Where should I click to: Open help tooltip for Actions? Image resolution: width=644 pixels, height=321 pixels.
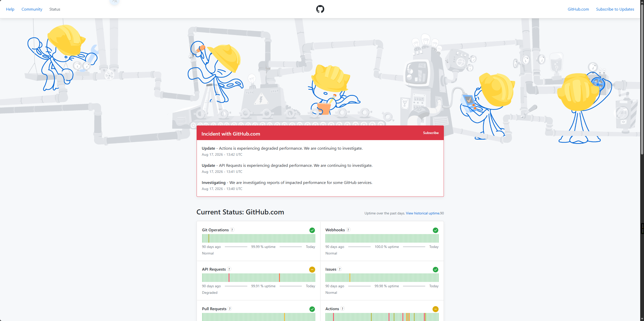click(342, 309)
